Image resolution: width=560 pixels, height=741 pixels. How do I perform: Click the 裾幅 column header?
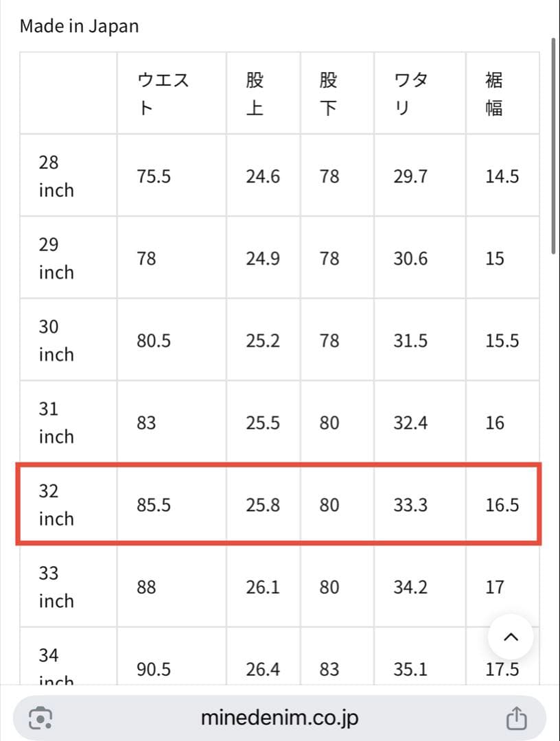point(494,93)
